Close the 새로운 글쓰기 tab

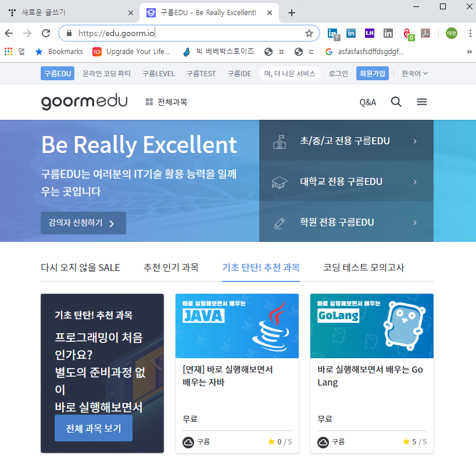131,13
